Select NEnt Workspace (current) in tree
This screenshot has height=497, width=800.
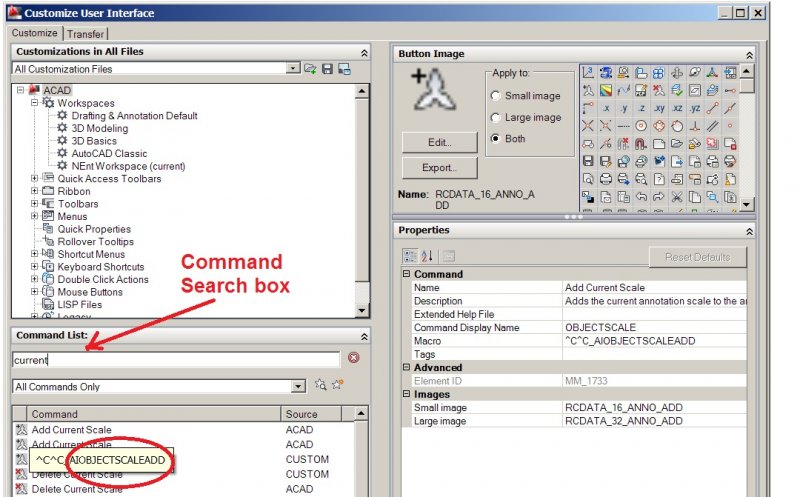click(x=128, y=166)
